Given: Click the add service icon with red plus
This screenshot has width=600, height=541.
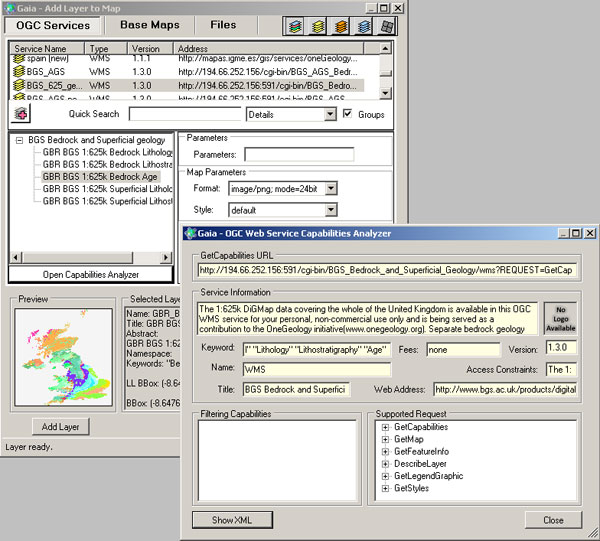Looking at the screenshot, I should pos(21,114).
